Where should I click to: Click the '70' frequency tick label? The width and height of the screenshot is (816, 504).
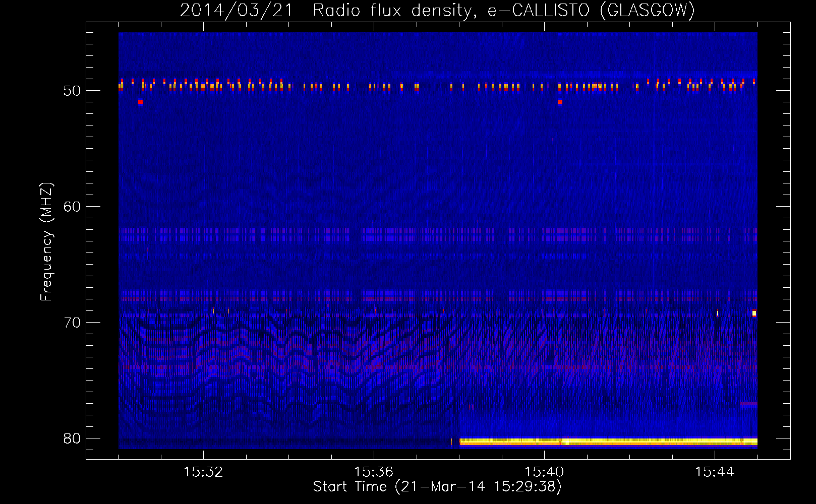[72, 323]
